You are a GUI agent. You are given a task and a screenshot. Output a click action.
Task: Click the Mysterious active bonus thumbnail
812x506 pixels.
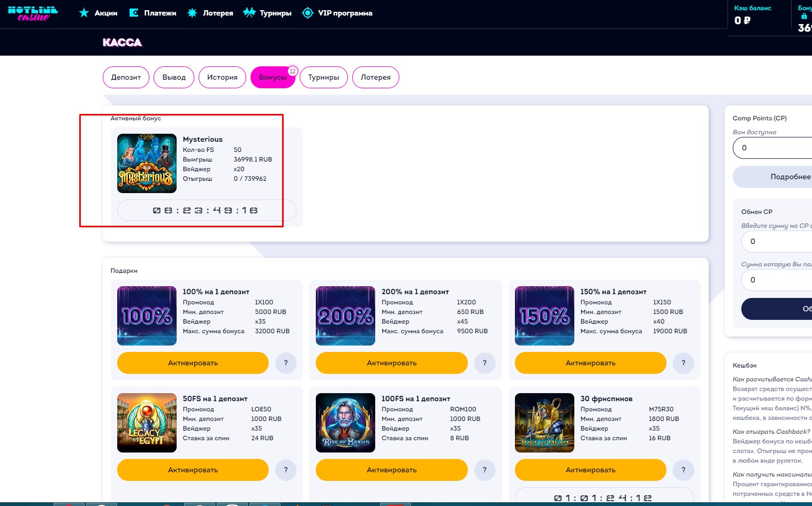pos(147,163)
